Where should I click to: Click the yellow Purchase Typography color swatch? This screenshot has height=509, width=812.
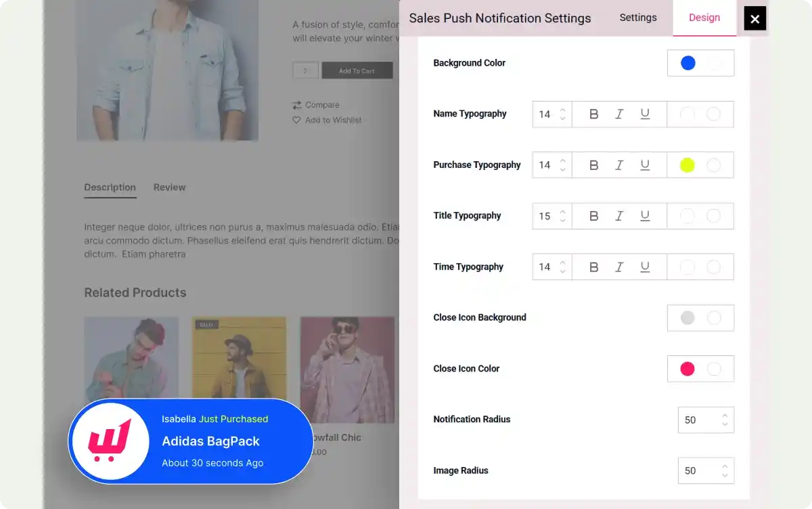[x=687, y=164]
